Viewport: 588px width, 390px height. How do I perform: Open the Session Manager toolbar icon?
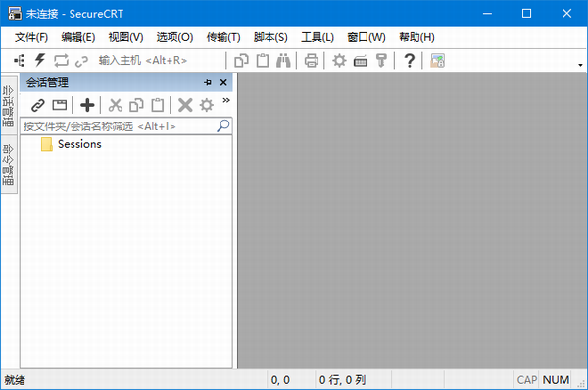19,60
